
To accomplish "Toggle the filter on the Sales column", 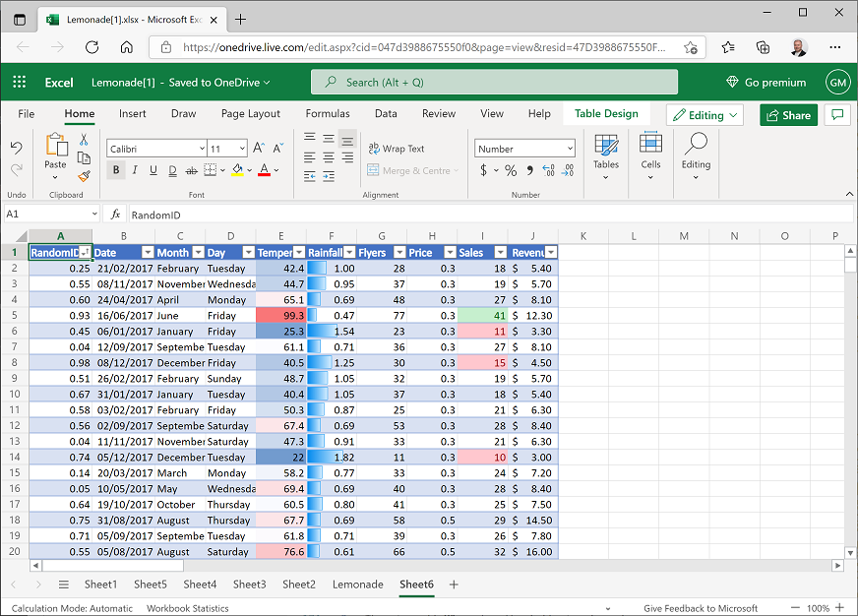I will tap(500, 252).
